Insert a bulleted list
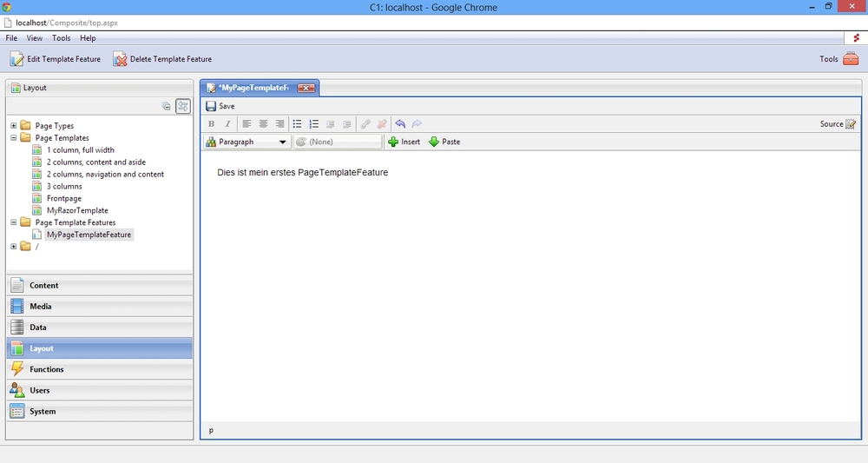 297,124
